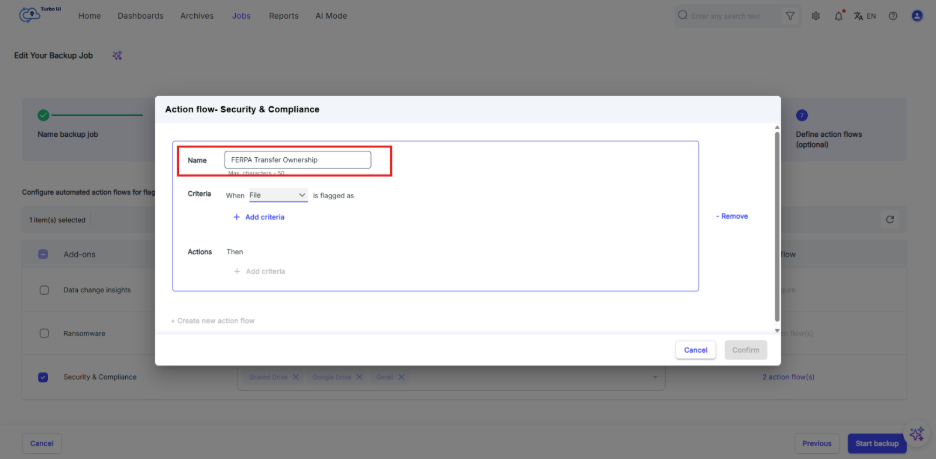Expand the drive selection dropdown arrow
Viewport: 936px width, 459px height.
(x=657, y=376)
